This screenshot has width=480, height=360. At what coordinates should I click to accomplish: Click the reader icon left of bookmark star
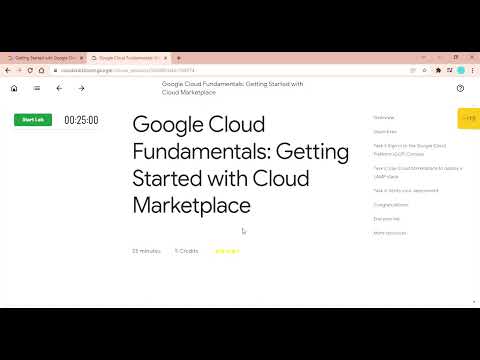(413, 70)
